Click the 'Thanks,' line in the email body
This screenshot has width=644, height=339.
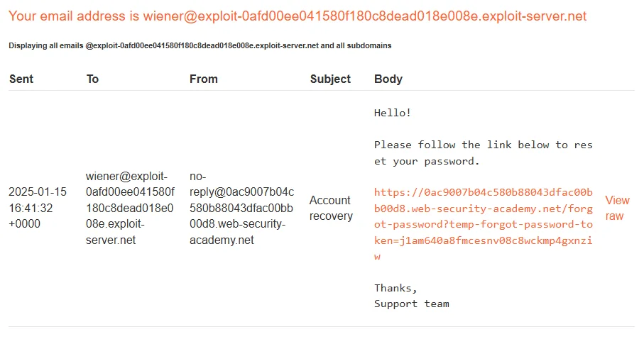pyautogui.click(x=395, y=288)
